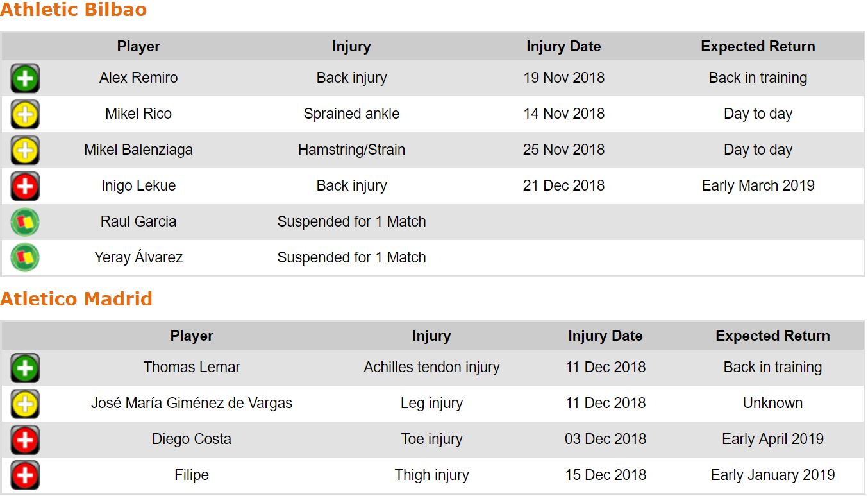Open the Athletic Bilbao team heading
This screenshot has height=496, width=868.
pyautogui.click(x=74, y=10)
